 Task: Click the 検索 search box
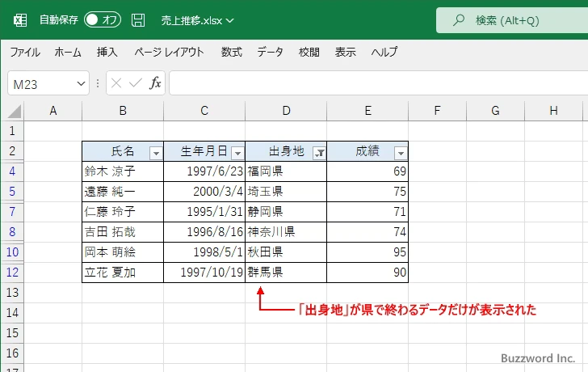coord(512,20)
